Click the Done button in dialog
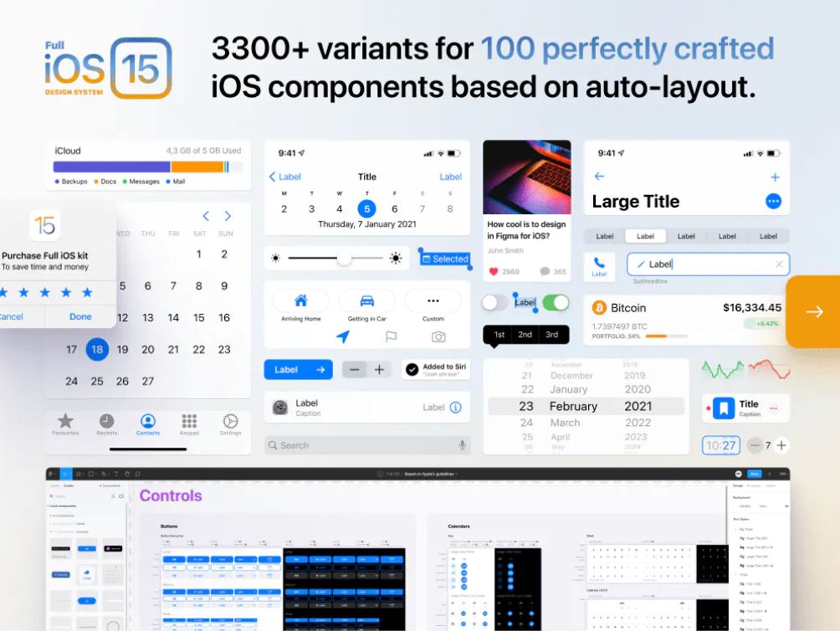Screen dimensions: 840x631 click(80, 316)
